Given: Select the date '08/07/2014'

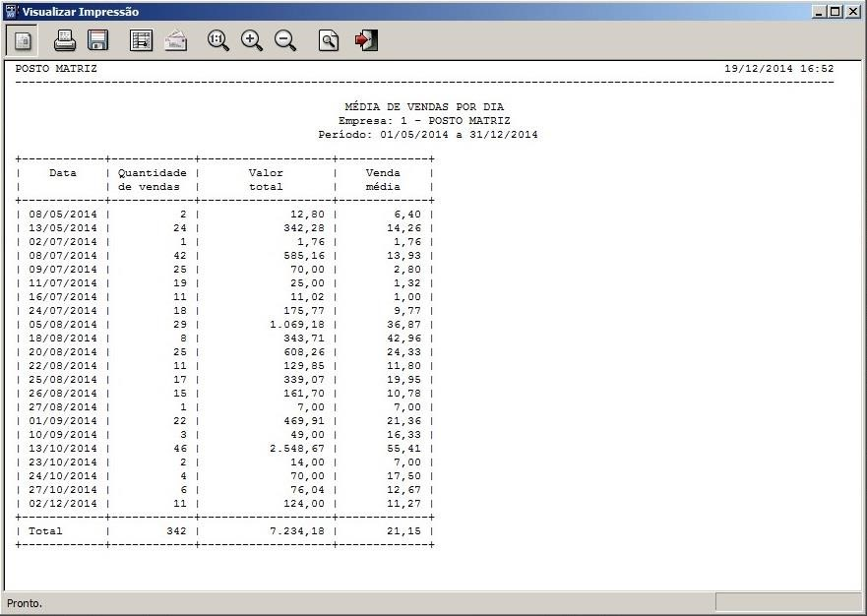Looking at the screenshot, I should click(62, 256).
